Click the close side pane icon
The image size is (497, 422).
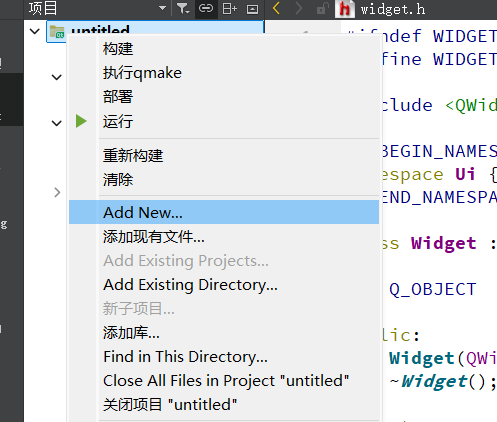252,9
